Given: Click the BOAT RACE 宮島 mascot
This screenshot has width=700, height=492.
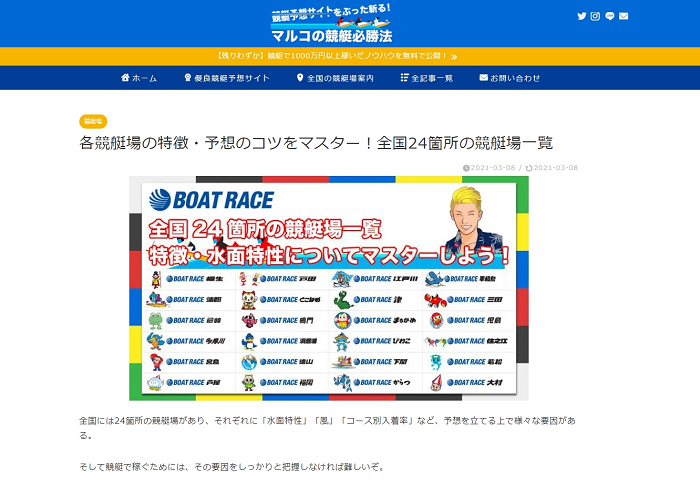Looking at the screenshot, I should click(156, 362).
